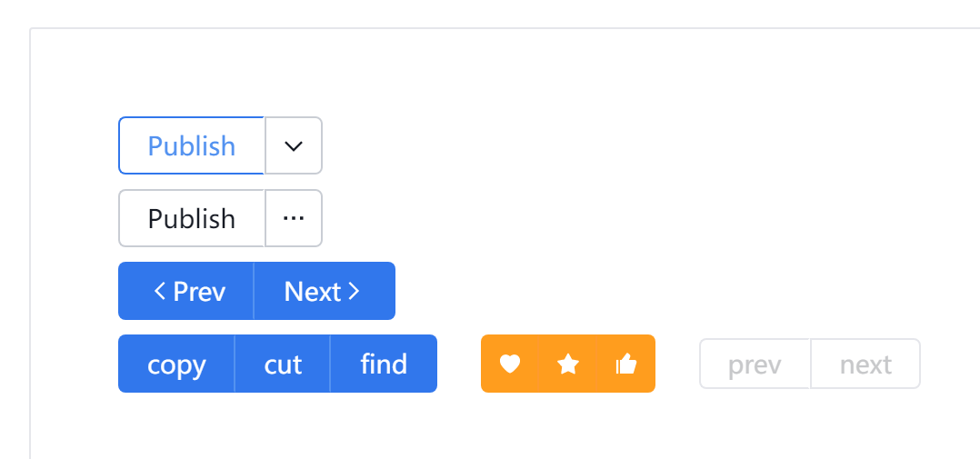Image resolution: width=980 pixels, height=459 pixels.
Task: Click the thumbs-up icon button
Action: click(x=626, y=364)
